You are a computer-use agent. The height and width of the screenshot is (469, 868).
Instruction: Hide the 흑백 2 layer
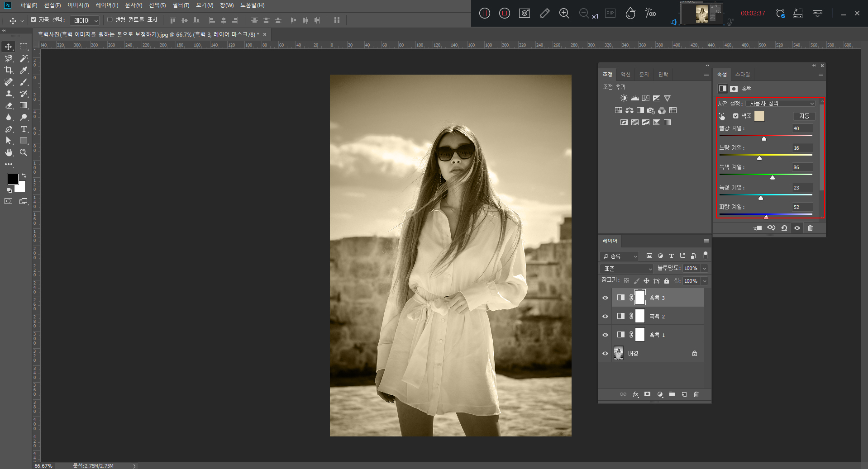(x=605, y=316)
